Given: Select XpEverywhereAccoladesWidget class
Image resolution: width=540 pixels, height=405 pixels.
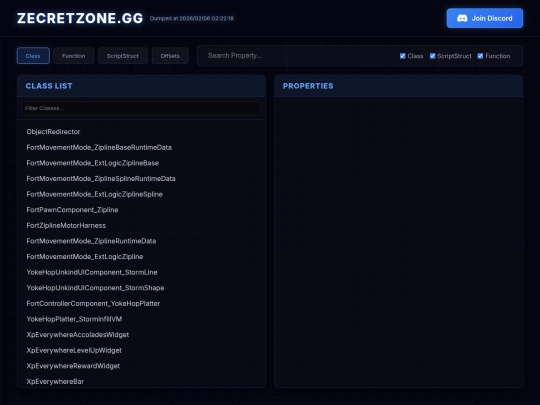Looking at the screenshot, I should point(141,335).
